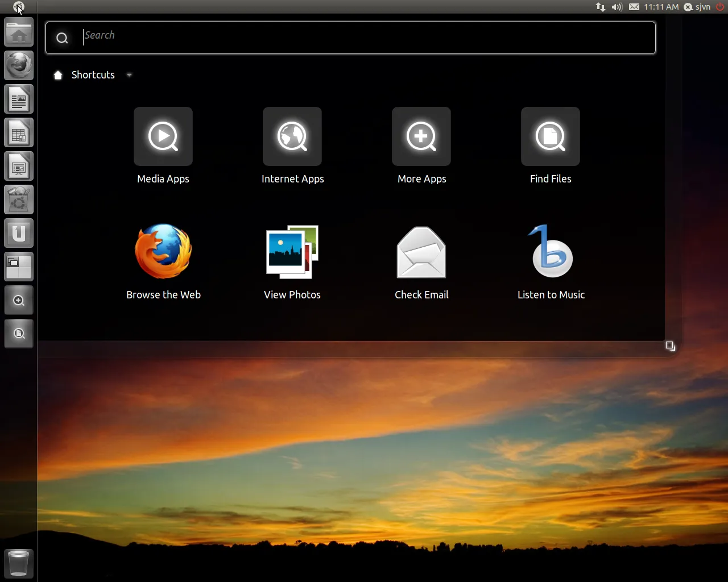The image size is (728, 582).
Task: Open LibreOffice Writer from the launcher
Action: (19, 100)
